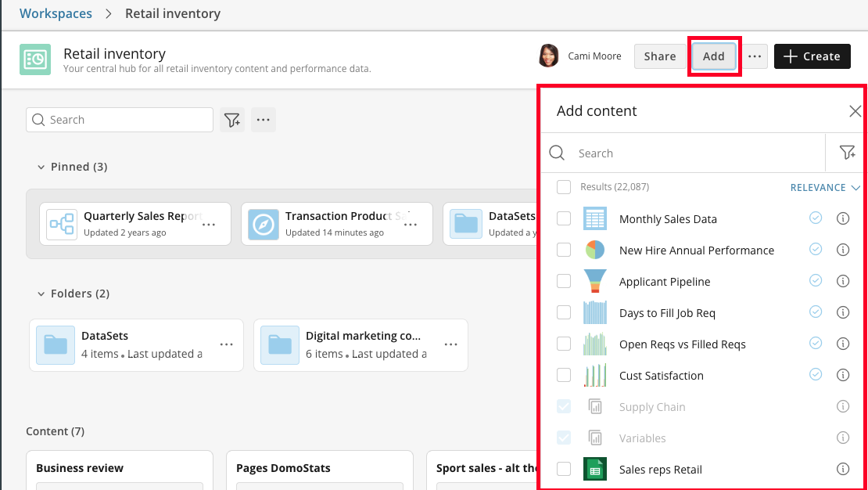Open the pinned DataSets folder card

[490, 224]
